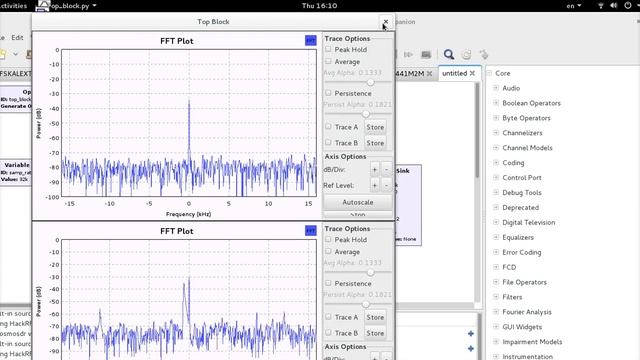Click Store for Trace B bottom plot
The image size is (640, 360).
pyautogui.click(x=375, y=333)
